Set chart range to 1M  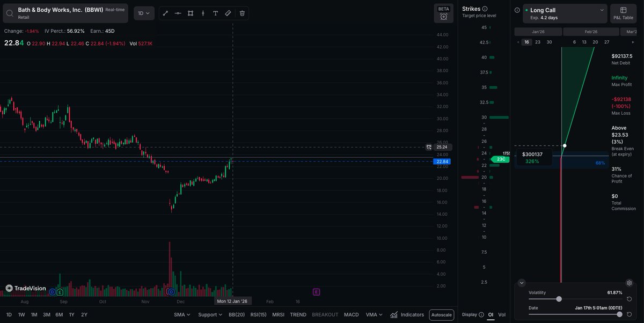pos(34,314)
